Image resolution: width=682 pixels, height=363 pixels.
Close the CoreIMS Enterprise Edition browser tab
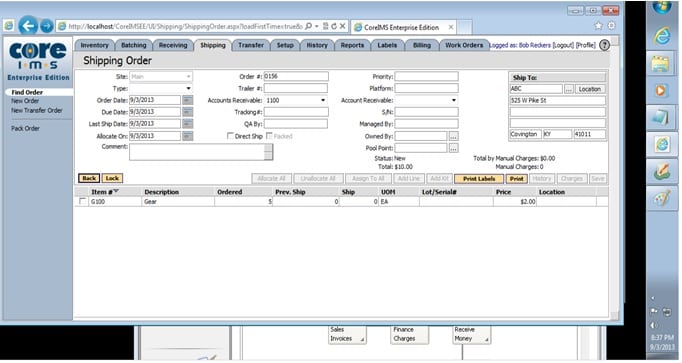coord(451,27)
